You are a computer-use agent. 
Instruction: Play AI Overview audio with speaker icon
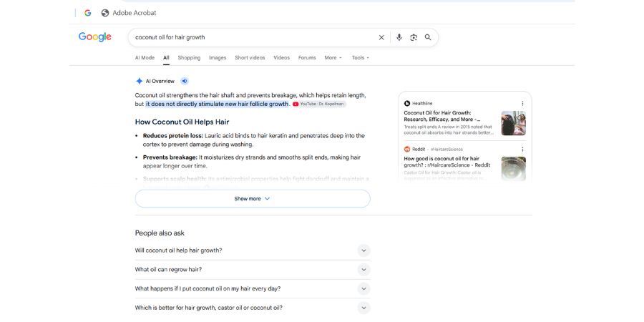click(185, 81)
